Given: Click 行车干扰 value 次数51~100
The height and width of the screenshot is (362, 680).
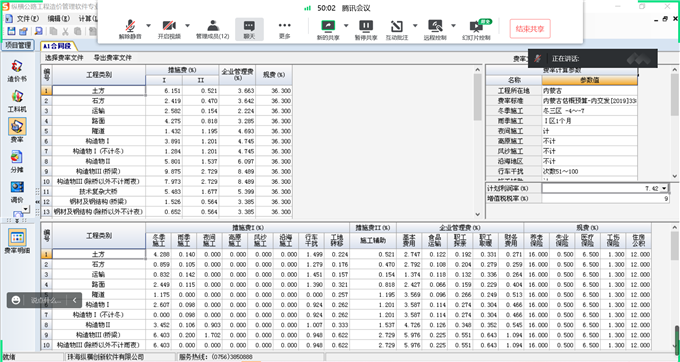Looking at the screenshot, I should click(589, 171).
